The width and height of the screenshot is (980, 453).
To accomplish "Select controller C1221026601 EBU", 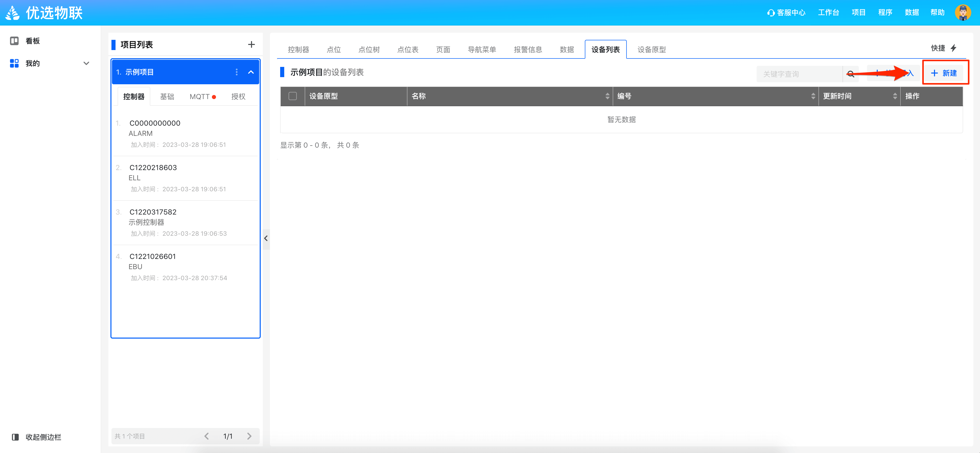I will (x=186, y=267).
